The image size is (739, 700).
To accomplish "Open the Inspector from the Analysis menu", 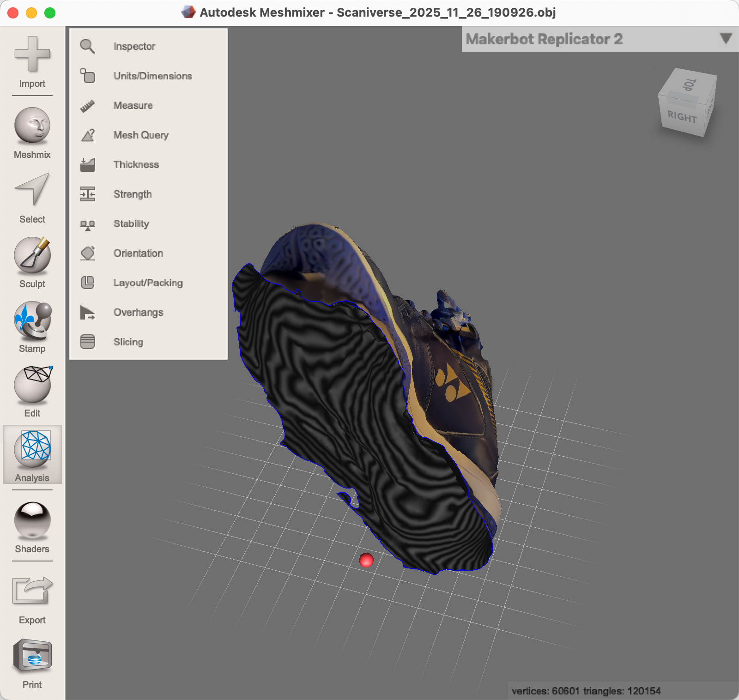I will [x=134, y=46].
